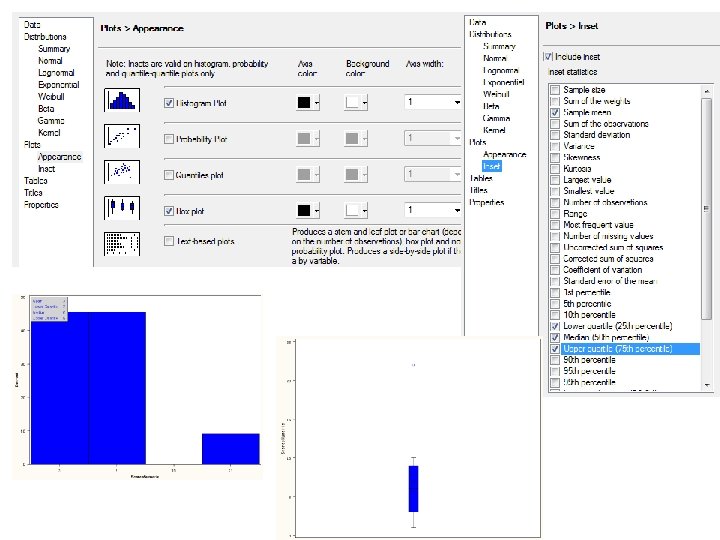Click the quantiles plot preview icon
The width and height of the screenshot is (720, 540).
coord(122,172)
